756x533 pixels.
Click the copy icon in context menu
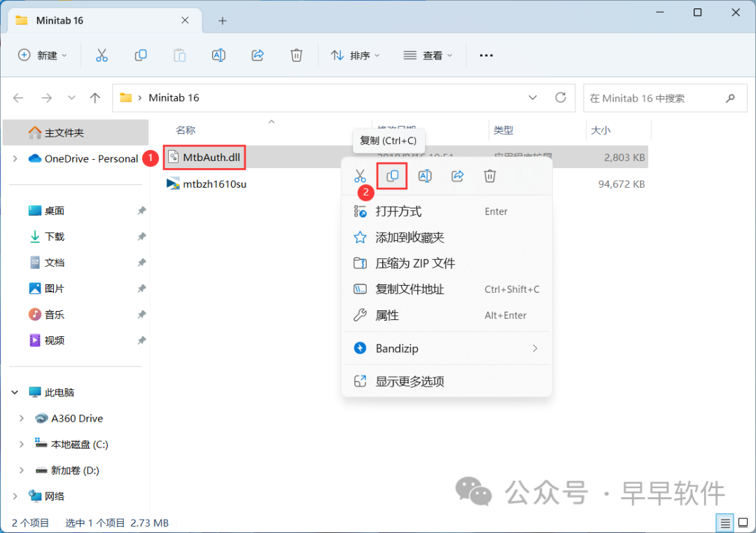click(x=393, y=176)
